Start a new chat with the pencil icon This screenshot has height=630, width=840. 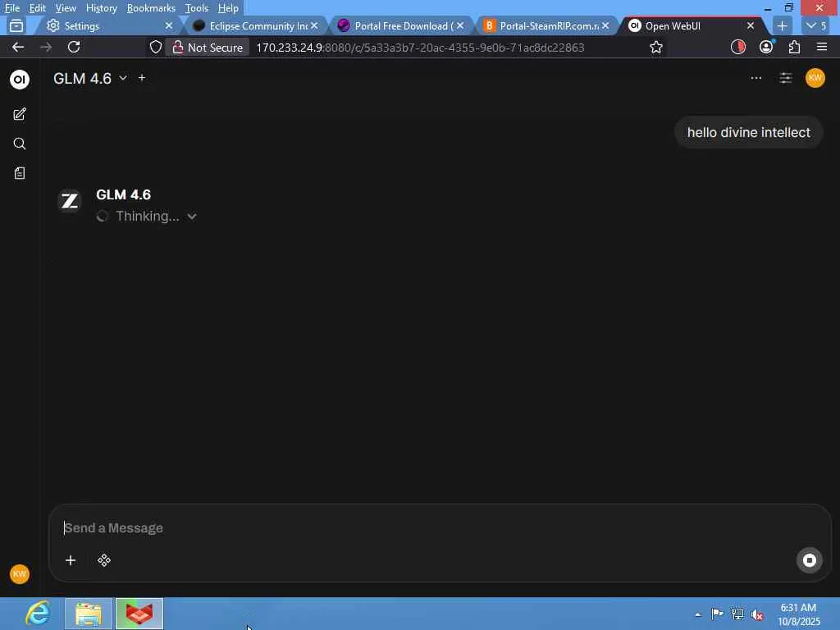click(20, 114)
